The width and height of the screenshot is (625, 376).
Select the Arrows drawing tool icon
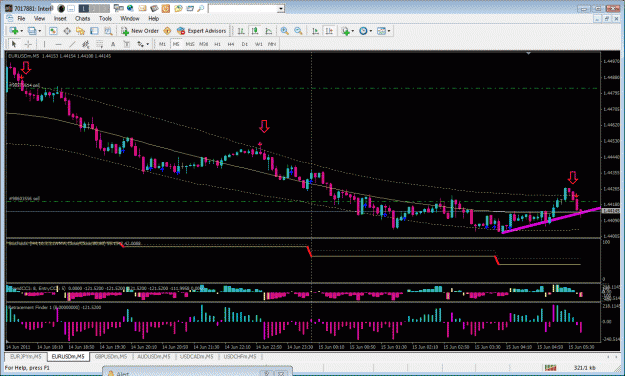pos(140,44)
